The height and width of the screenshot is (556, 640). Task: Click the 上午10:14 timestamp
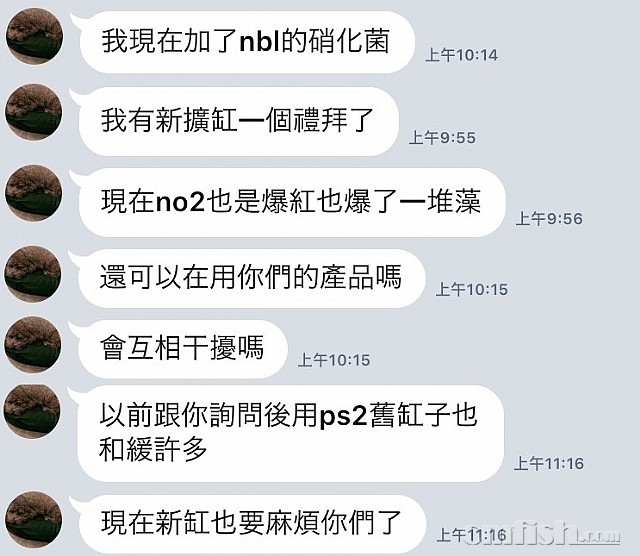pos(461,55)
